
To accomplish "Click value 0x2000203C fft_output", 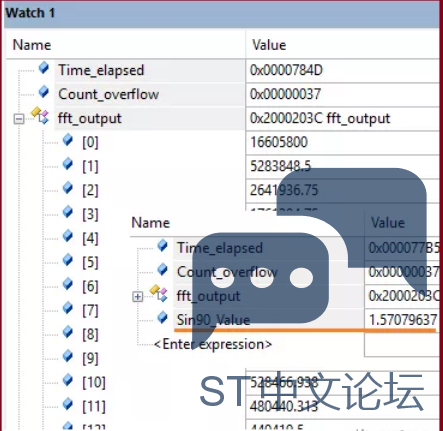I will [x=320, y=119].
